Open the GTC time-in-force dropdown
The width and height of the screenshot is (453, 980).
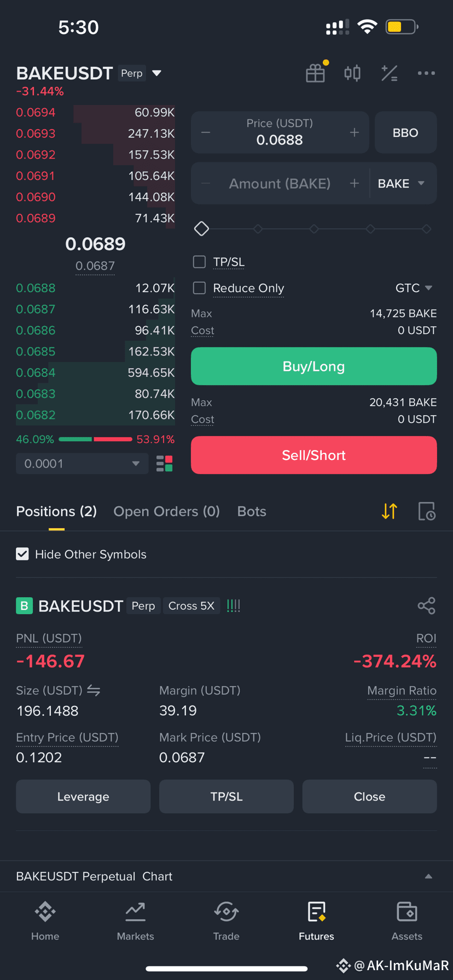point(414,288)
